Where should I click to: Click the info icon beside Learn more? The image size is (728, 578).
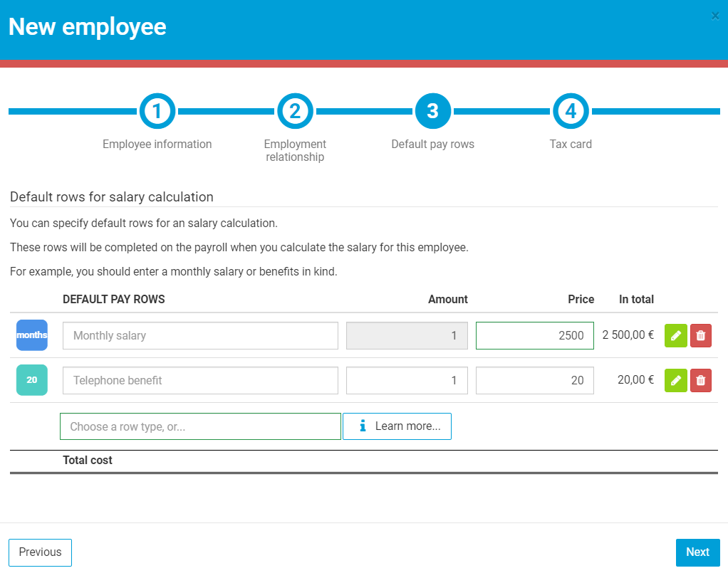pyautogui.click(x=363, y=426)
